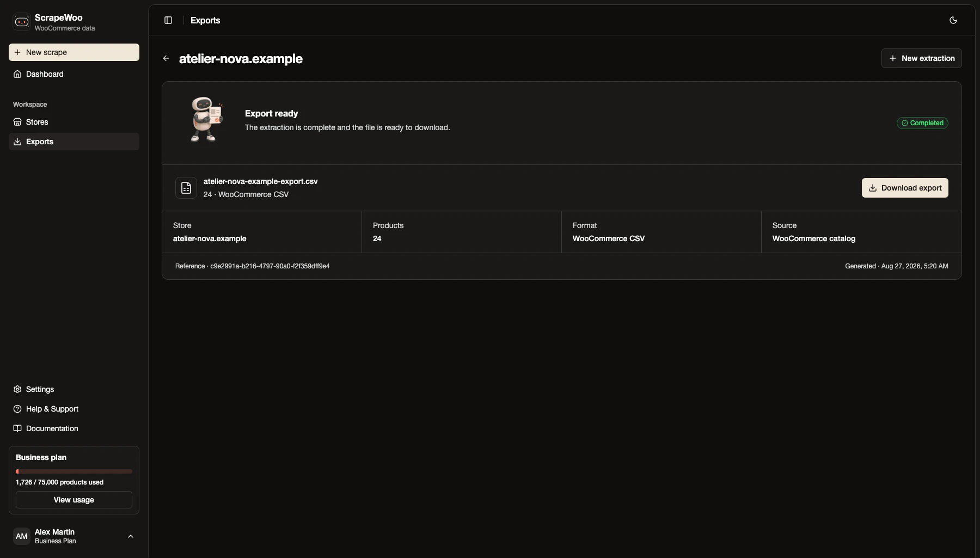980x558 pixels.
Task: Click the robot mascot illustration
Action: point(207,119)
